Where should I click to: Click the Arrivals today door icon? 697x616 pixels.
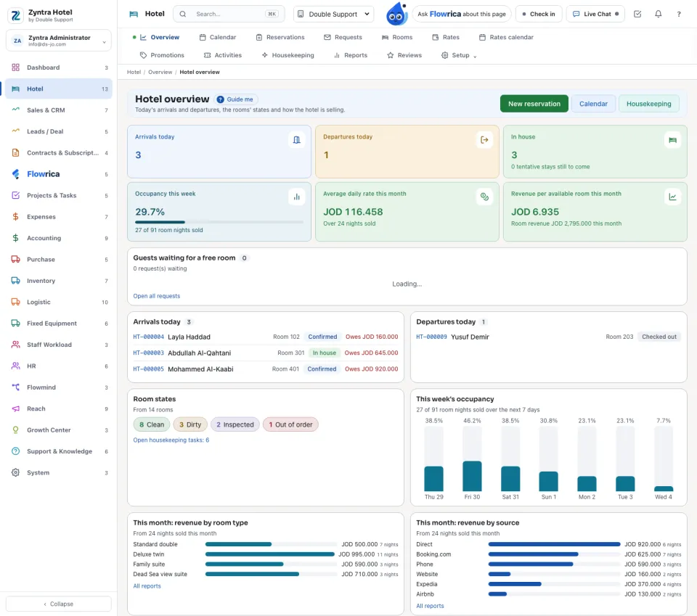pos(296,140)
